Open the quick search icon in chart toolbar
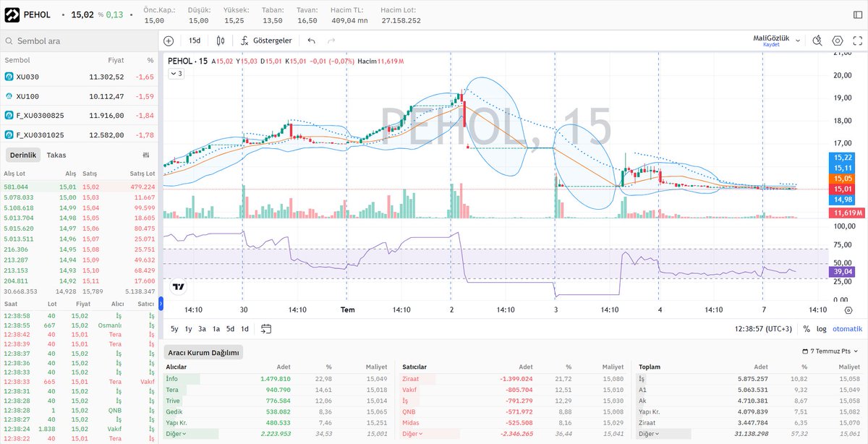The image size is (868, 444). pyautogui.click(x=817, y=41)
